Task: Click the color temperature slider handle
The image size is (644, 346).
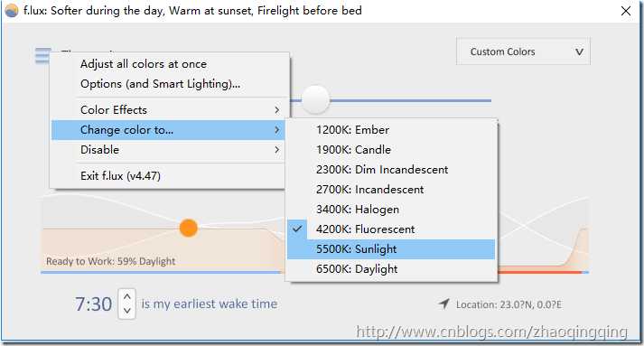Action: [315, 99]
